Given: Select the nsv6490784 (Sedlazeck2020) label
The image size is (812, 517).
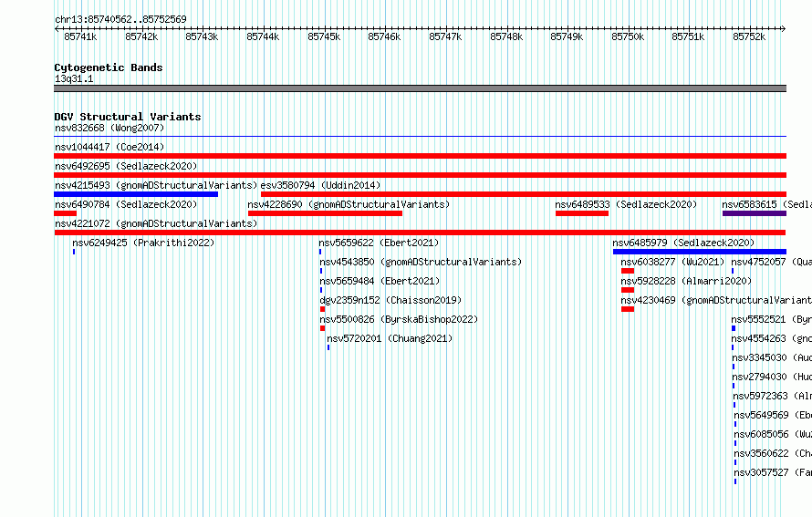Looking at the screenshot, I should click(x=126, y=204).
